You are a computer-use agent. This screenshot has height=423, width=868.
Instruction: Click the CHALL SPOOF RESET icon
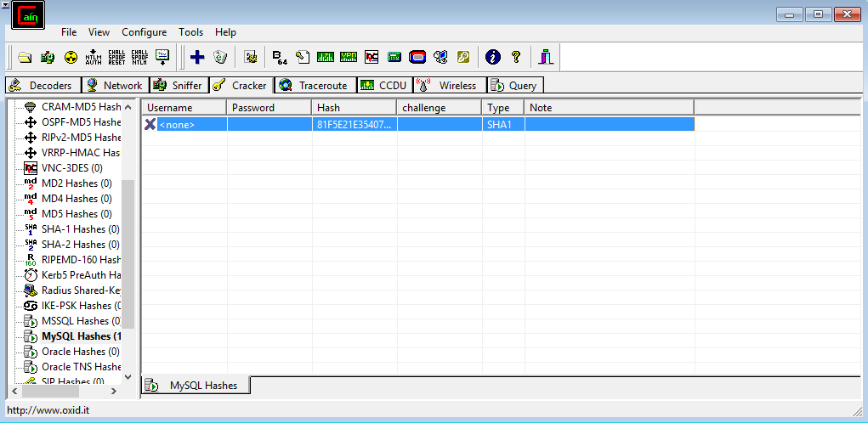[116, 57]
